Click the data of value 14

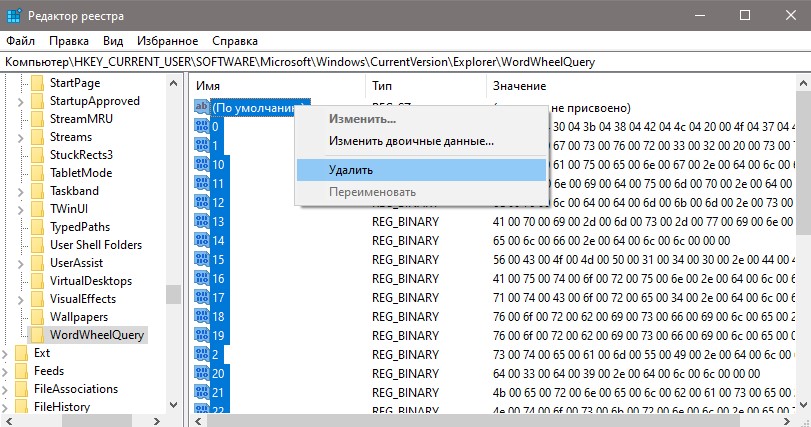click(611, 240)
